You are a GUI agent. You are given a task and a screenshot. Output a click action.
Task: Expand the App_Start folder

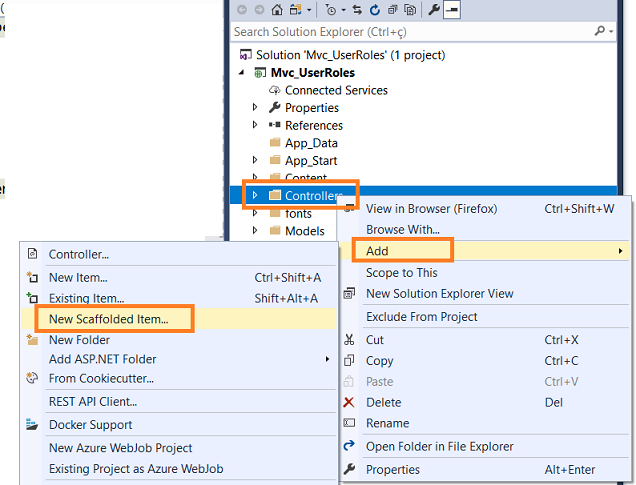255,160
